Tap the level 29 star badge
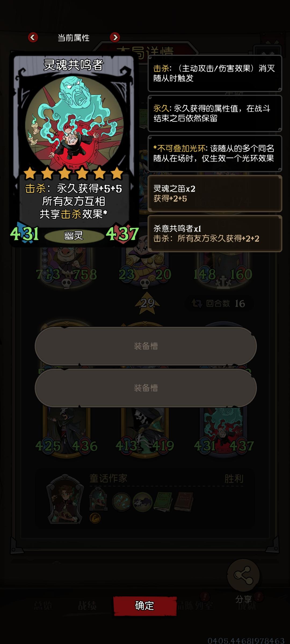Screen dimensions: 290x644 (x=147, y=303)
